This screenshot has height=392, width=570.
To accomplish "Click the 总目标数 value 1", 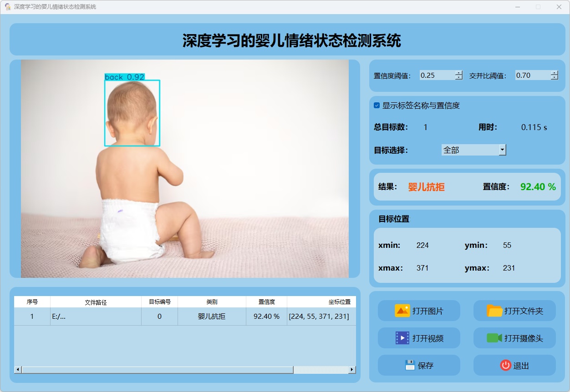I will [426, 128].
